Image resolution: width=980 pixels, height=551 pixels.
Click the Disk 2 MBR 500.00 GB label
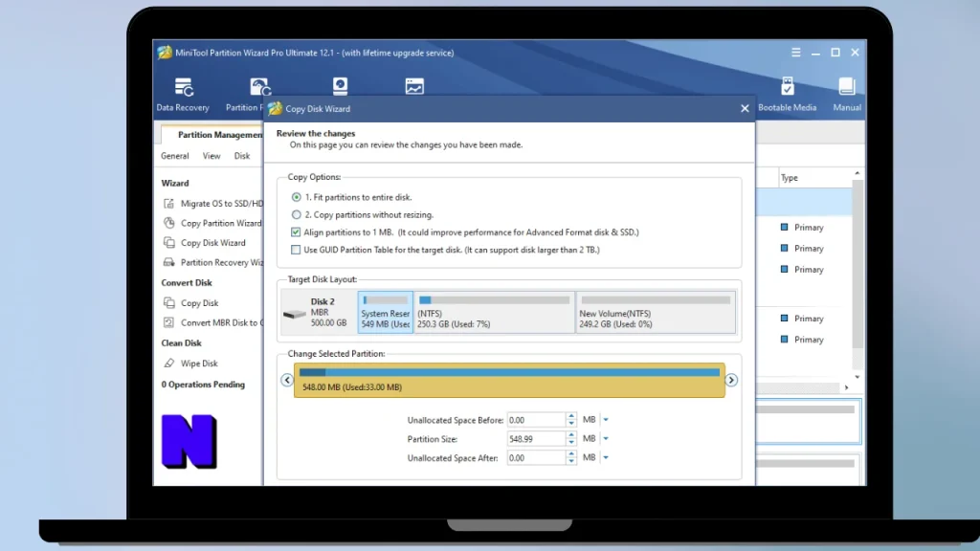click(x=329, y=312)
